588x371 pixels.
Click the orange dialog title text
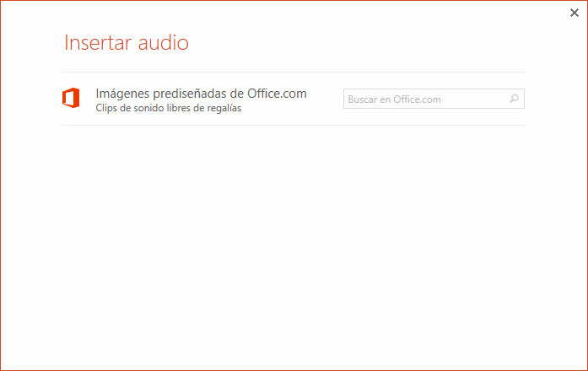(x=127, y=42)
